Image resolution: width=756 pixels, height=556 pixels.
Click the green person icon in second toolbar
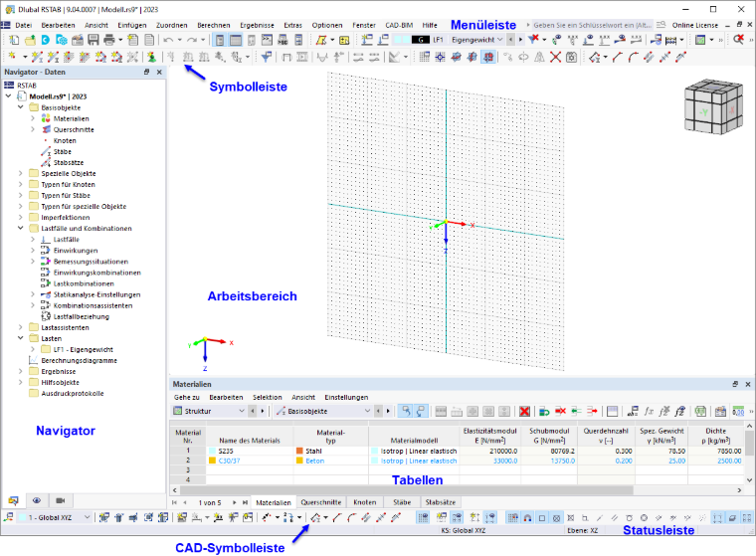[152, 58]
